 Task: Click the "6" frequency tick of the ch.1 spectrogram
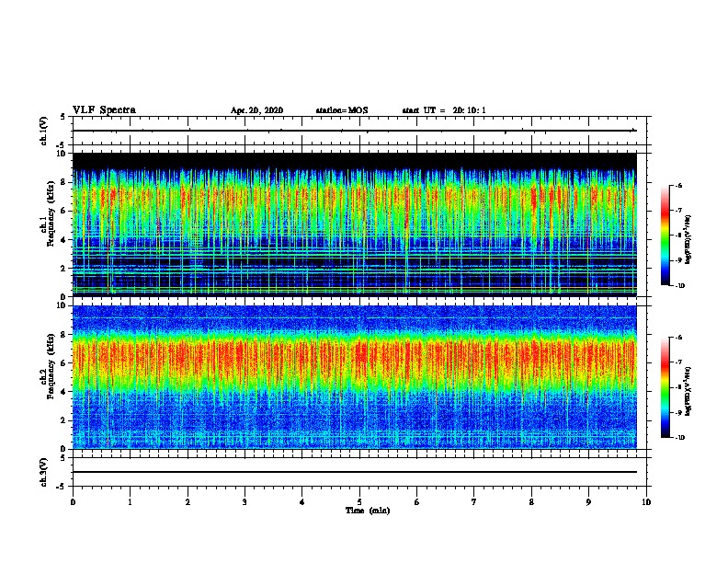click(64, 212)
